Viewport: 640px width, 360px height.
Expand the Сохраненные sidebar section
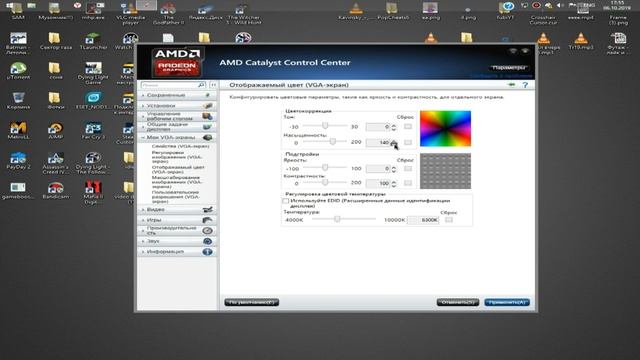click(x=177, y=95)
